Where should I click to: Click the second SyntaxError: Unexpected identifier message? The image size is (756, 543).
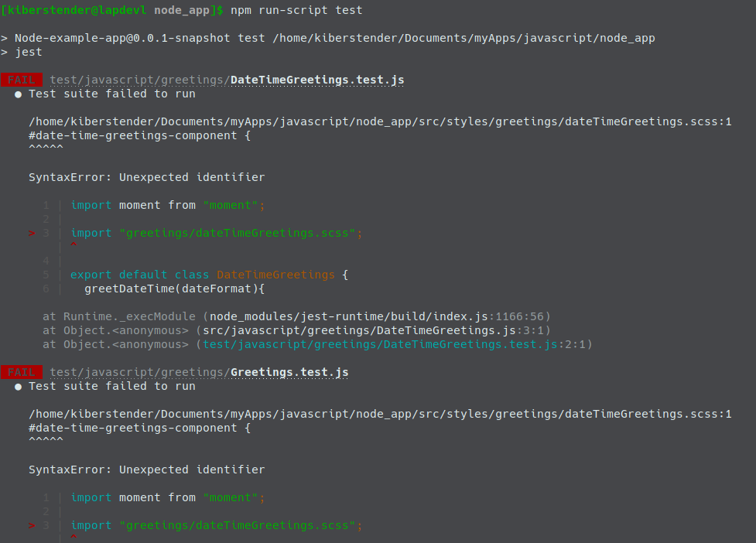[x=146, y=470]
